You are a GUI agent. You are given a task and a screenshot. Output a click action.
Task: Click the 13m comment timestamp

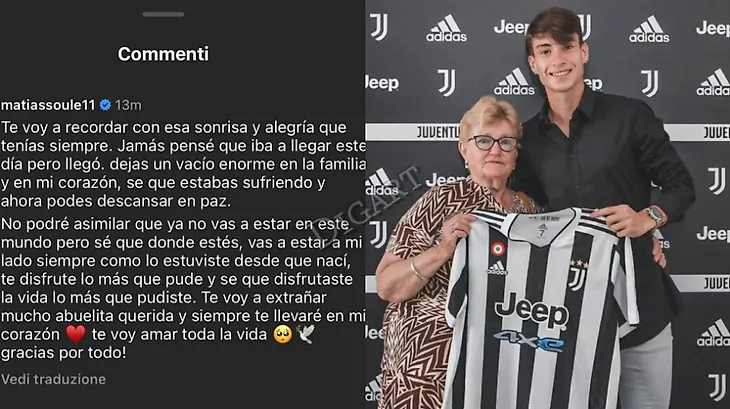click(x=128, y=105)
